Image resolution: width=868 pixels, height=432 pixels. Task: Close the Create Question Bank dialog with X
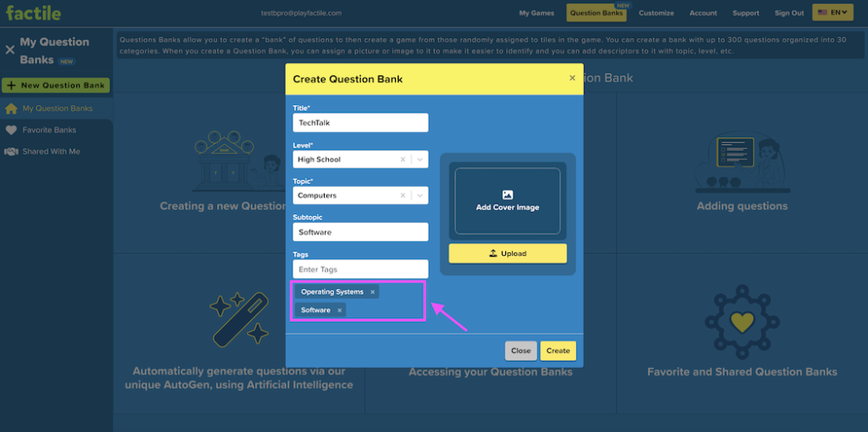(572, 78)
